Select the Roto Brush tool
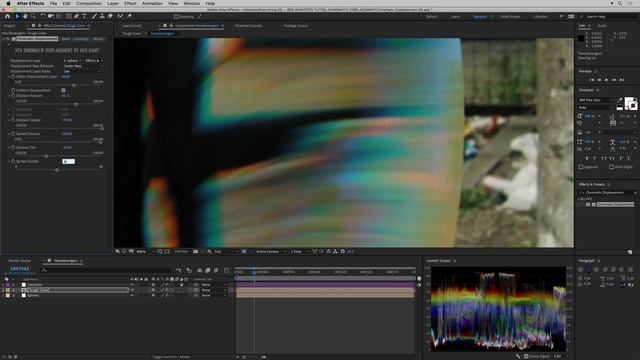The image size is (640, 360). click(120, 16)
